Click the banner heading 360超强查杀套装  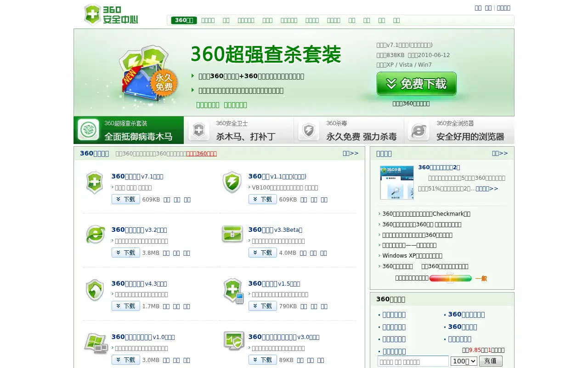266,54
